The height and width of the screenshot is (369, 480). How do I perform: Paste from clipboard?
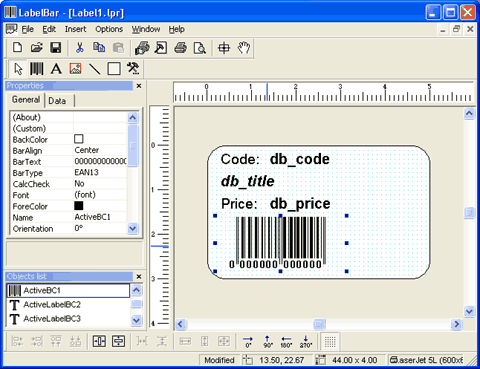click(x=118, y=48)
